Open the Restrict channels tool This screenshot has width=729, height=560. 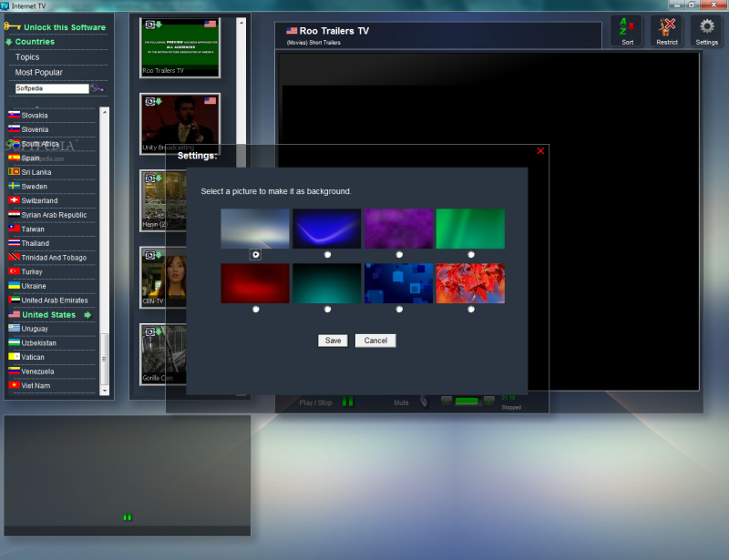click(667, 31)
